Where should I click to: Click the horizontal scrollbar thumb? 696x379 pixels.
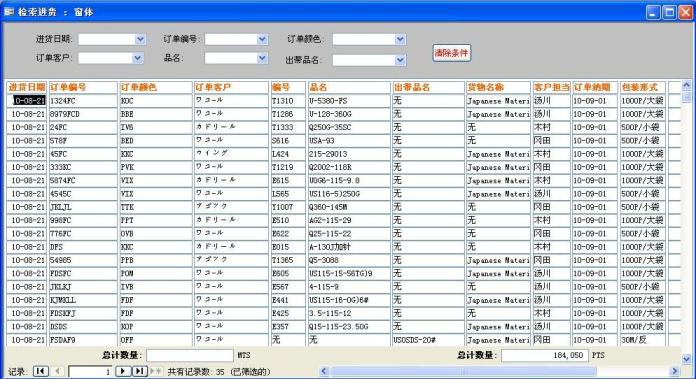pos(463,371)
